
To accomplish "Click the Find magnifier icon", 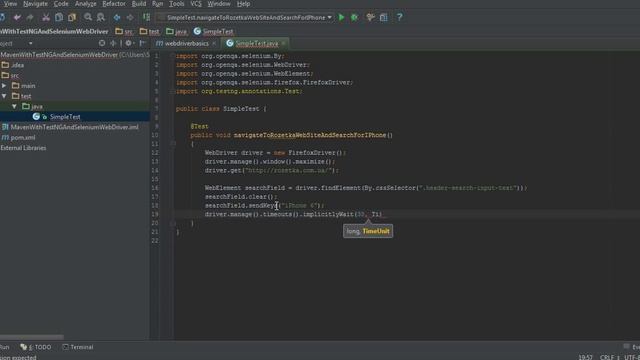I will [x=88, y=17].
